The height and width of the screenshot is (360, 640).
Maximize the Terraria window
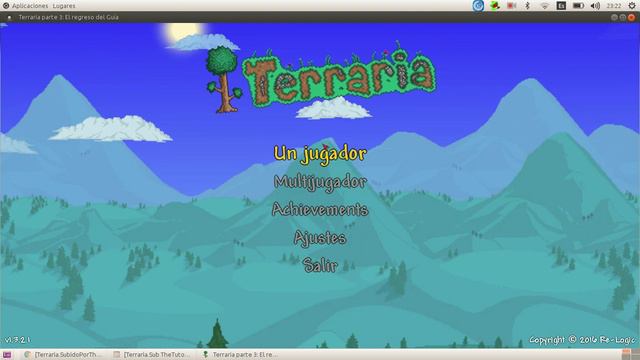(x=623, y=17)
